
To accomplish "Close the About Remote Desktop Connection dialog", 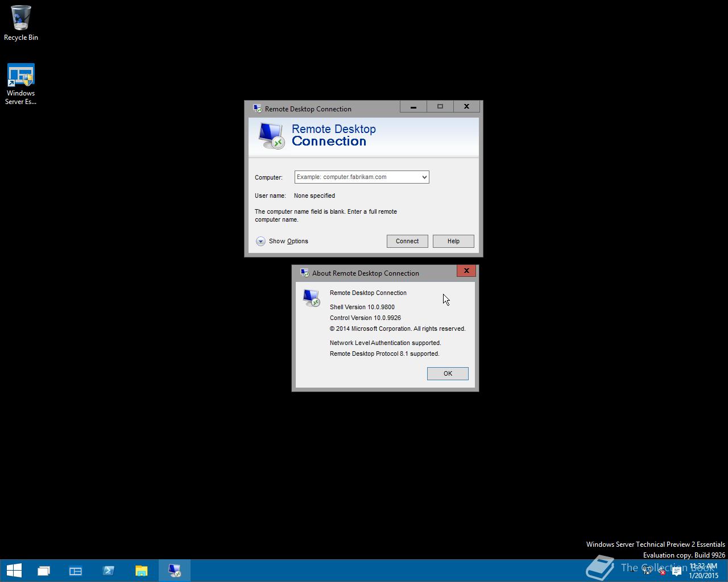I will point(466,271).
